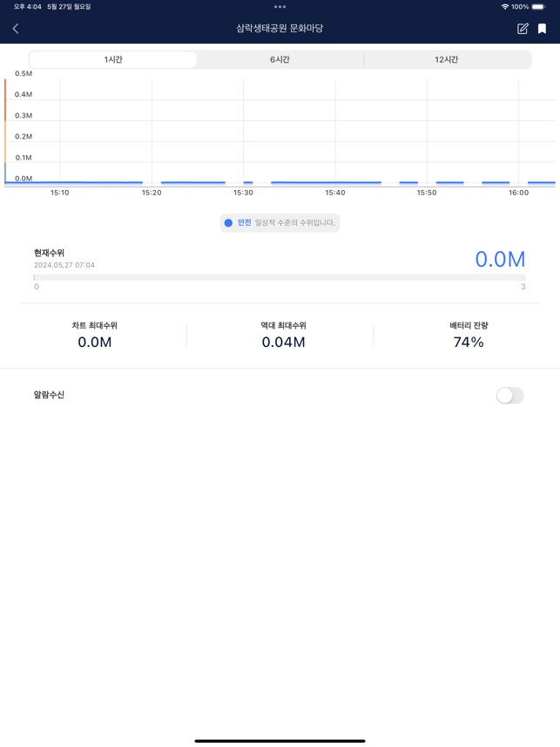Tap the blue 0.0M current level reading

500,259
